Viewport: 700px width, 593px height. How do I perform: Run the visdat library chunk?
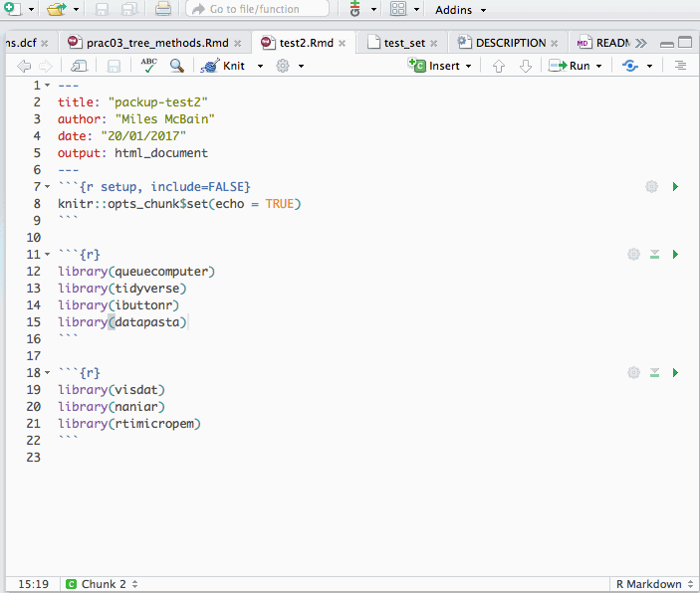tap(675, 372)
